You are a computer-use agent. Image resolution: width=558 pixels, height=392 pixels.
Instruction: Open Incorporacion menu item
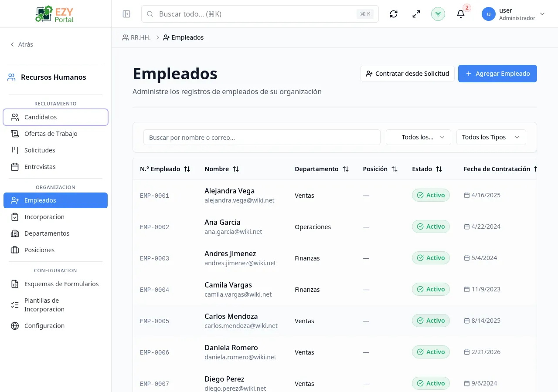click(x=55, y=217)
